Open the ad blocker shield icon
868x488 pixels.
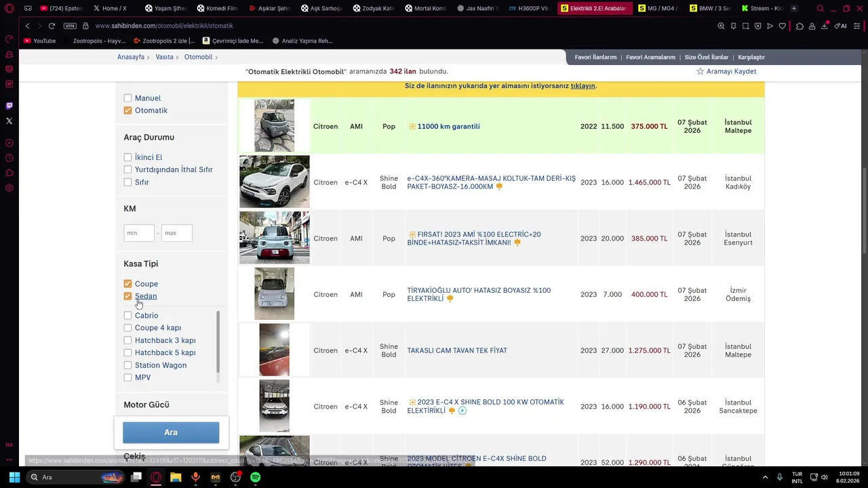tap(757, 26)
